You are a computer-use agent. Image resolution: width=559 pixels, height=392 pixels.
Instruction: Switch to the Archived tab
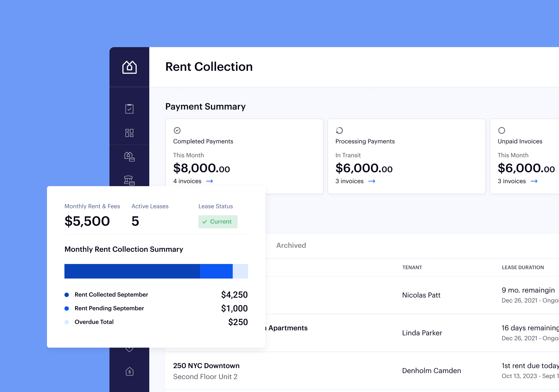291,245
